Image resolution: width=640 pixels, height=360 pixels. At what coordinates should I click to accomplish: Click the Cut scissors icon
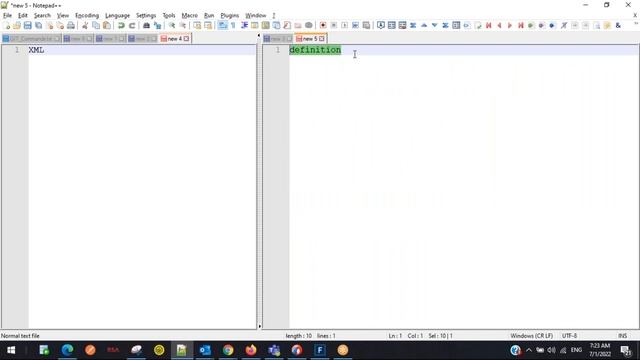click(x=85, y=25)
